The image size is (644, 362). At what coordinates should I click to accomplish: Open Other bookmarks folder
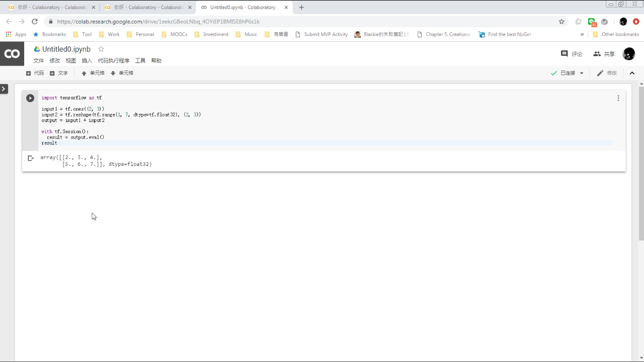[x=616, y=34]
